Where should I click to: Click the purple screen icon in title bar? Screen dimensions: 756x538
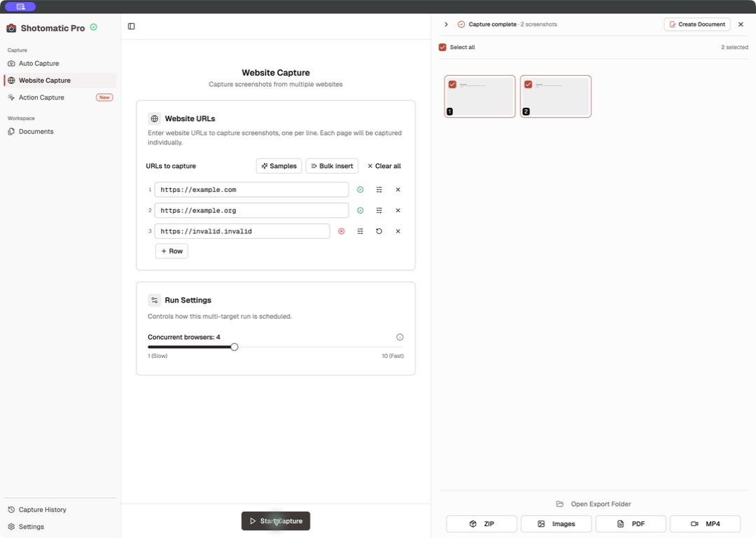[x=20, y=6]
